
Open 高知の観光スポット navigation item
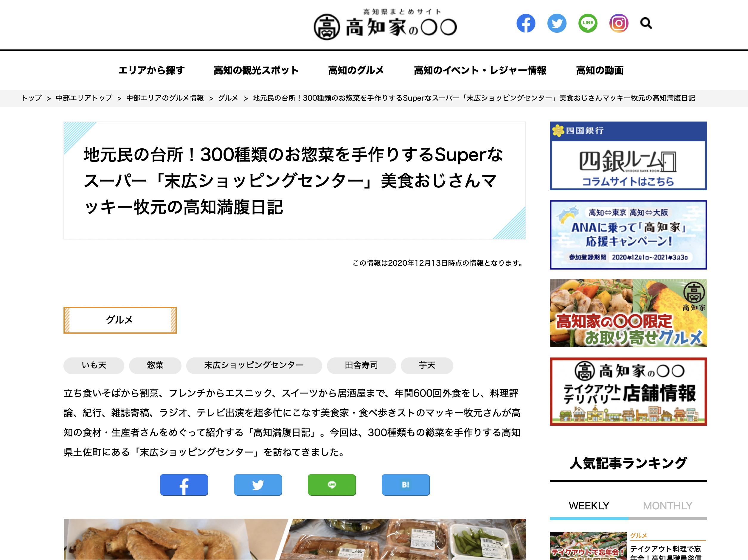[x=256, y=70]
